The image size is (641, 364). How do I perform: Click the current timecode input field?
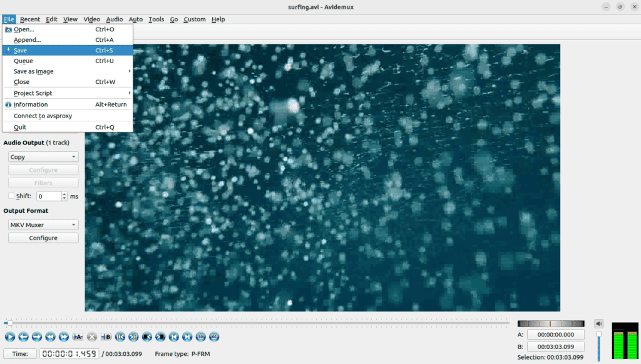coord(69,354)
